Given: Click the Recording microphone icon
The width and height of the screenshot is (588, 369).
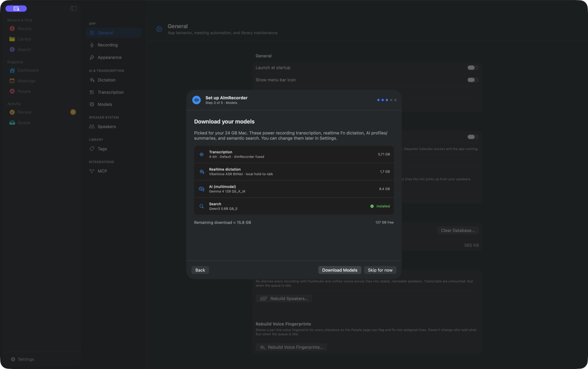Looking at the screenshot, I should point(92,45).
